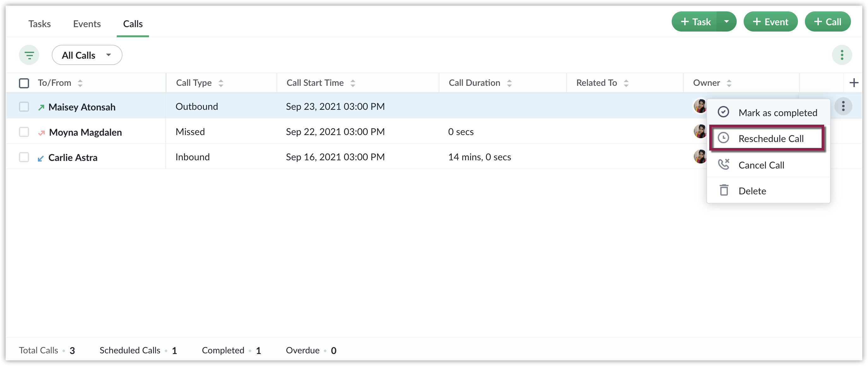Click the phone icon of Cancel Call
This screenshot has height=366, width=868.
click(x=723, y=164)
